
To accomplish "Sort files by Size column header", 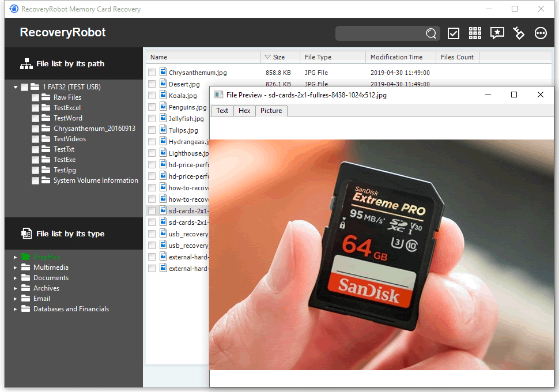I will coord(280,57).
